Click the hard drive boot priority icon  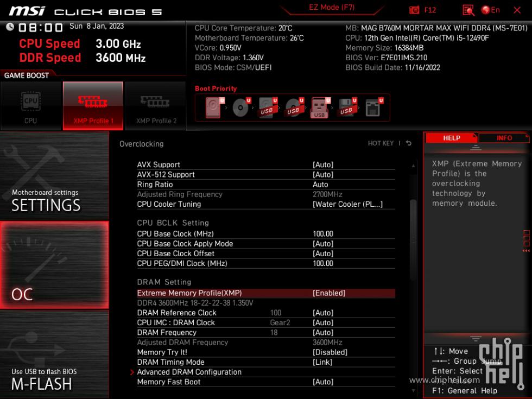(212, 107)
